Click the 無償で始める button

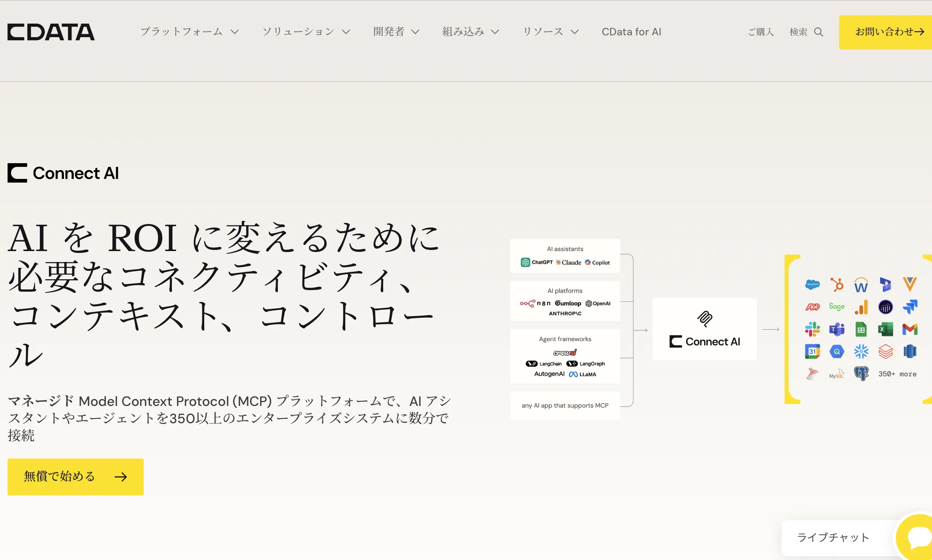click(x=76, y=477)
